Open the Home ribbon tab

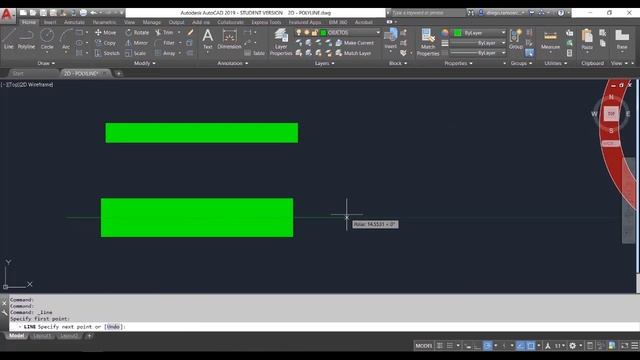point(29,22)
